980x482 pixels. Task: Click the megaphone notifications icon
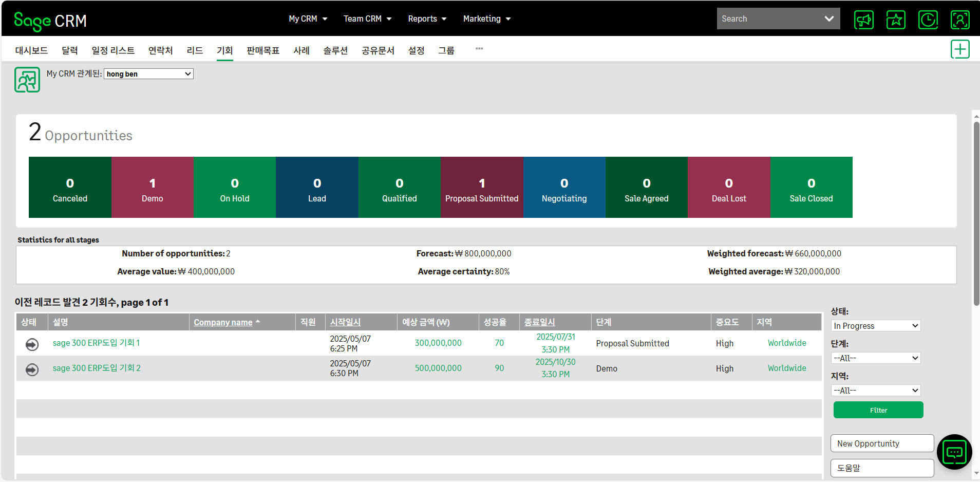point(863,20)
